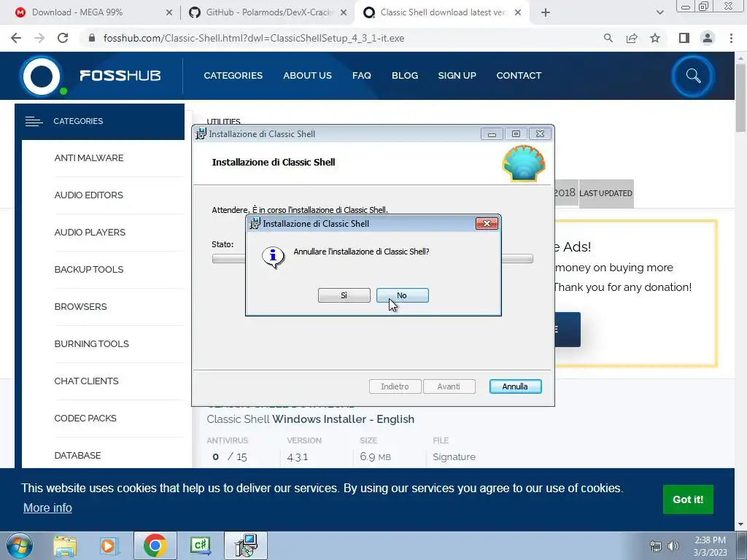Screen dimensions: 747x560
Task: Toggle sidebar CATEGORIES hamburger icon
Action: (x=34, y=122)
